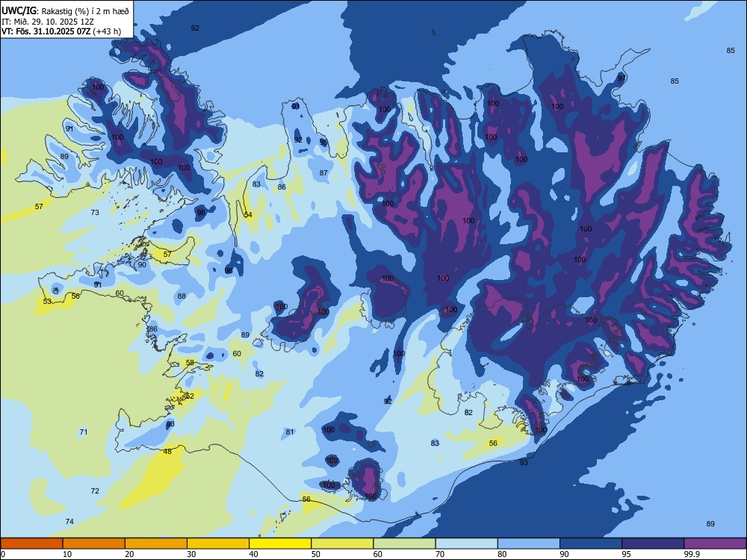The height and width of the screenshot is (560, 747).
Task: Click the legend scale label '30'
Action: pos(191,554)
